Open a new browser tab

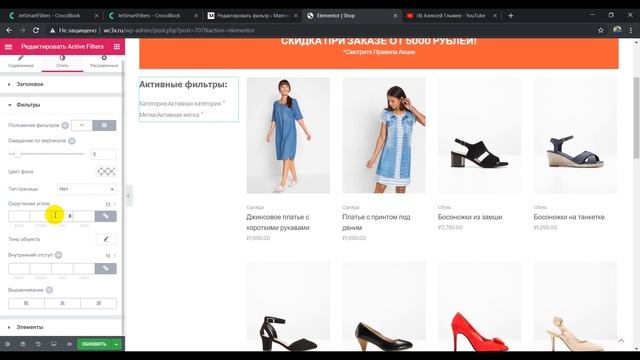(x=511, y=16)
